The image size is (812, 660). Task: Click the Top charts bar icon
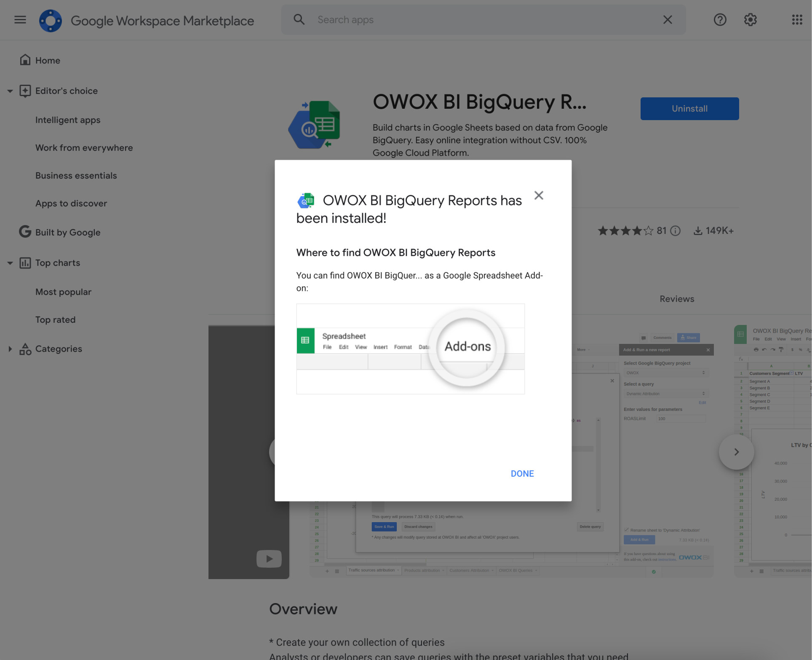25,263
